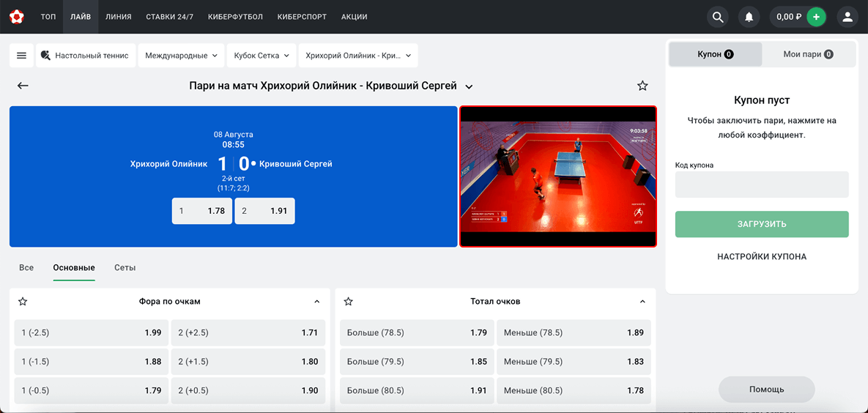
Task: Go back using the left arrow
Action: tap(23, 86)
